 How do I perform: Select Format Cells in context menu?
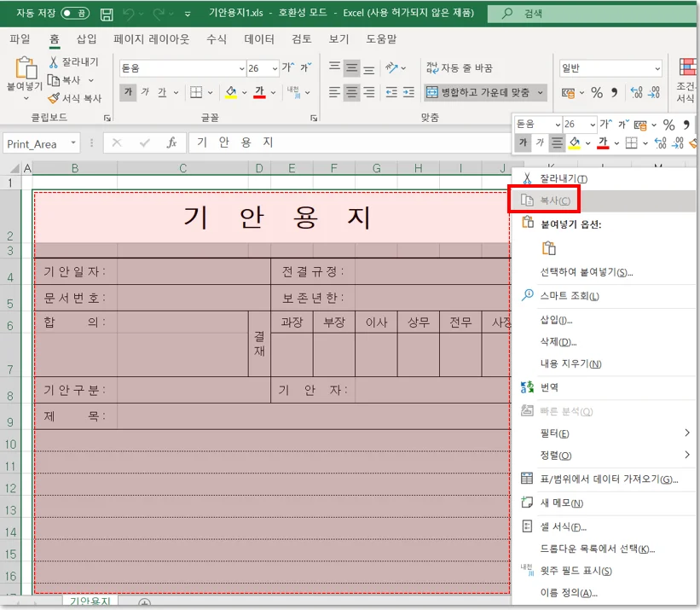point(563,526)
